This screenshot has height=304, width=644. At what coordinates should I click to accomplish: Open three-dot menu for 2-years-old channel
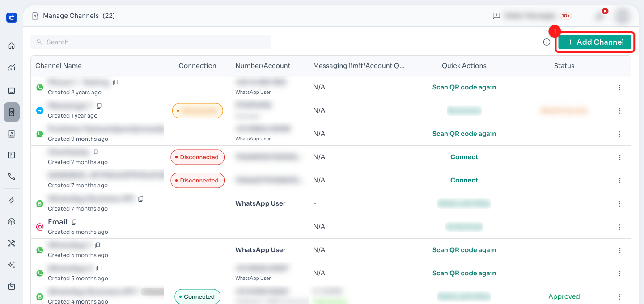[620, 88]
